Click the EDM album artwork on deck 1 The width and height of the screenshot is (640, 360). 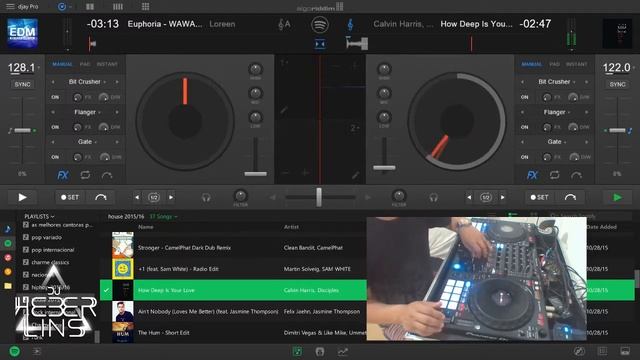[x=22, y=33]
